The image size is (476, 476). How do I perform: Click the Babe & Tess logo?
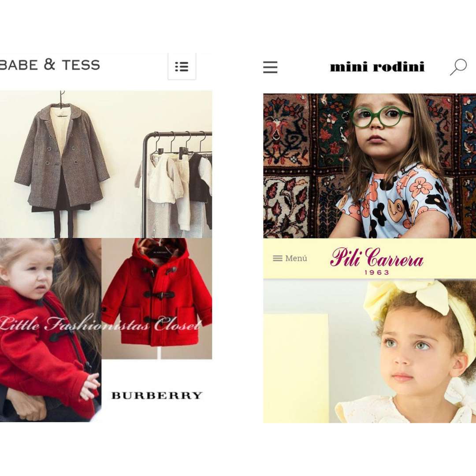tap(50, 65)
